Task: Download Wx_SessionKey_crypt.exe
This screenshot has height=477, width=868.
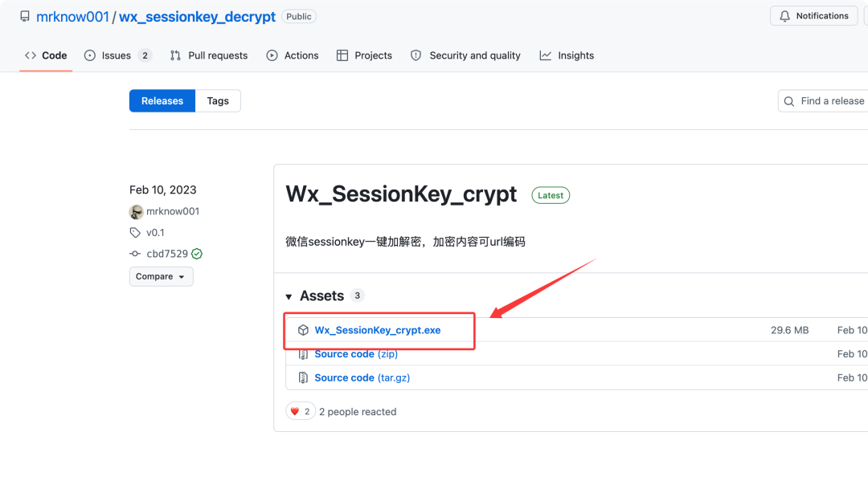Action: 378,330
